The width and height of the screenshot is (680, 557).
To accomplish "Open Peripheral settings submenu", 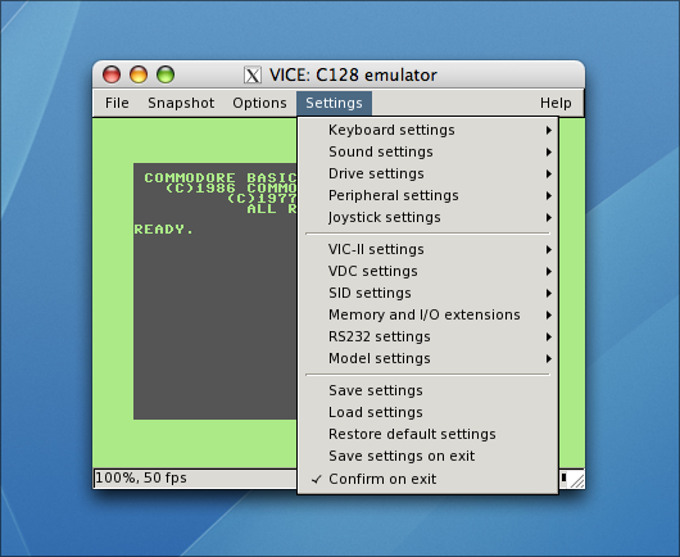I will [x=428, y=196].
